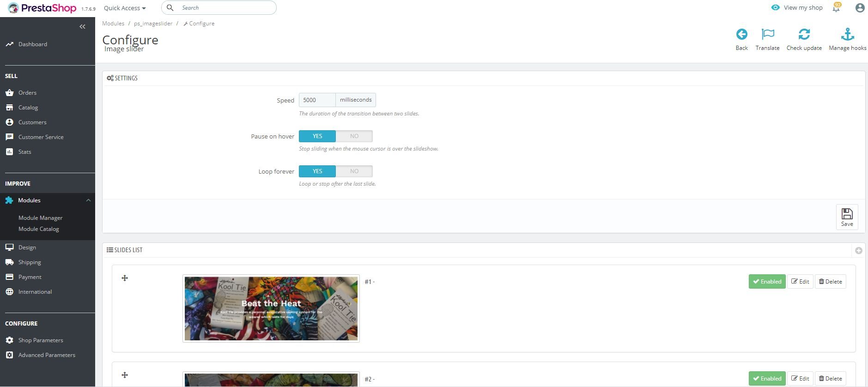Screen dimensions: 868x387
Task: Open notifications bell icon
Action: (836, 8)
